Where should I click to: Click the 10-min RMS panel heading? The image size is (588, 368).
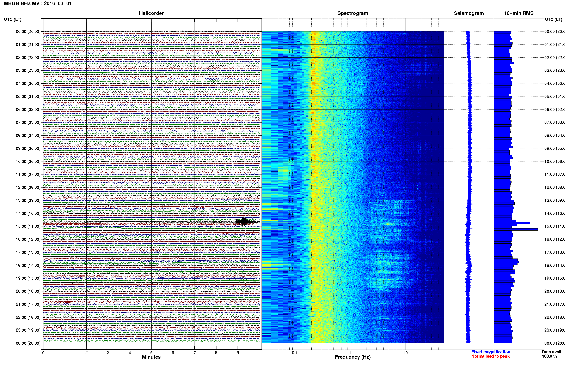coord(519,13)
